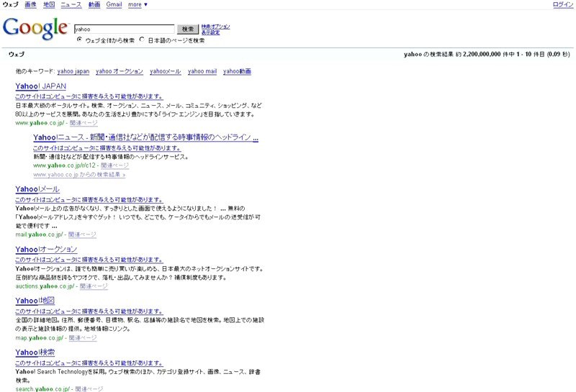Click related keyword yahoo mail
The image size is (576, 392).
click(202, 71)
